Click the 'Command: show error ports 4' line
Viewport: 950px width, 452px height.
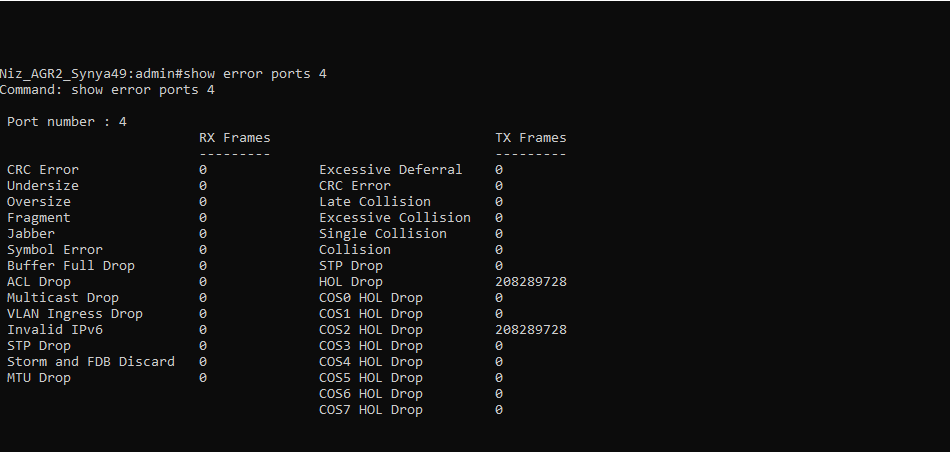tap(107, 90)
